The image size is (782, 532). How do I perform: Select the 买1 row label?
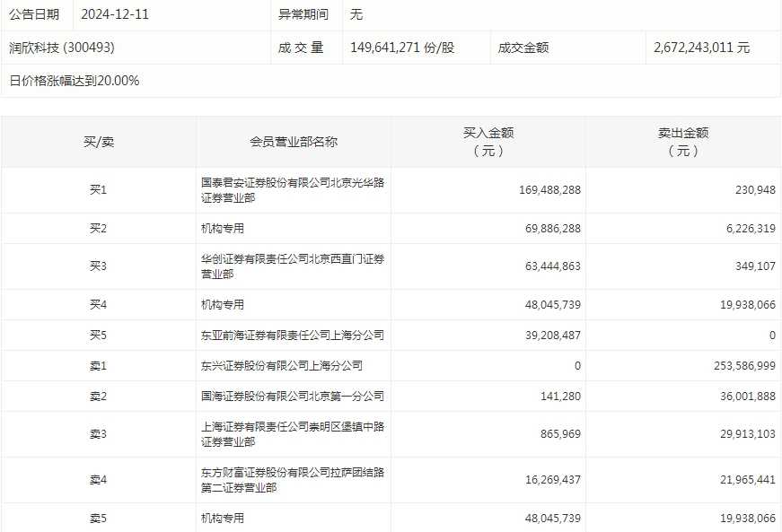(x=98, y=190)
